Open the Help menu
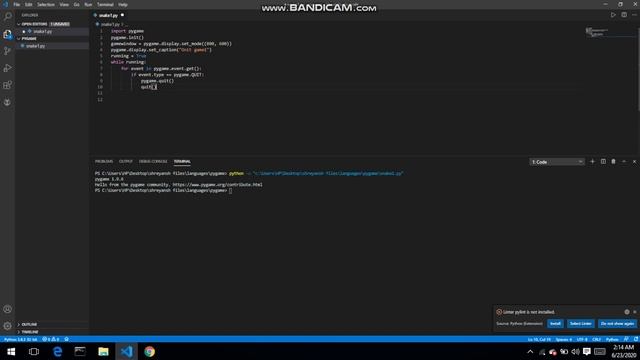This screenshot has width=640, height=360. 122,4
